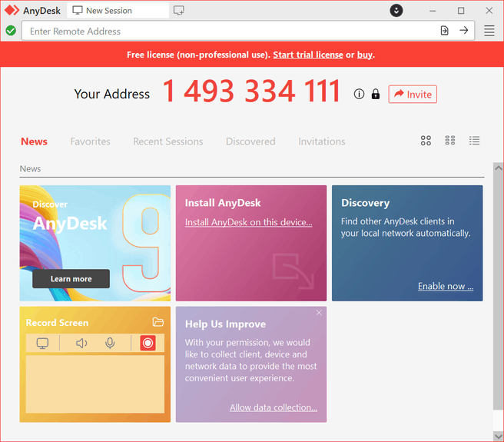Viewport: 504px width, 442px height.
Task: Click the info icon beside your address
Action: point(359,94)
